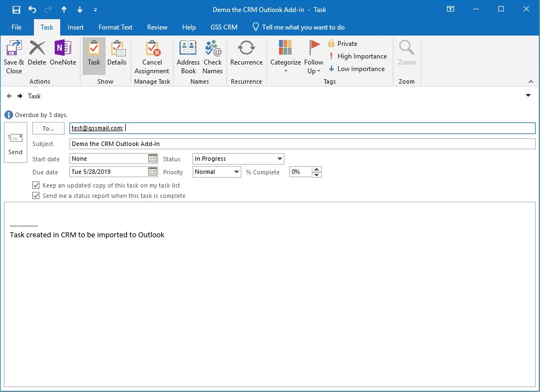Click the To... button
540x392 pixels.
click(48, 128)
